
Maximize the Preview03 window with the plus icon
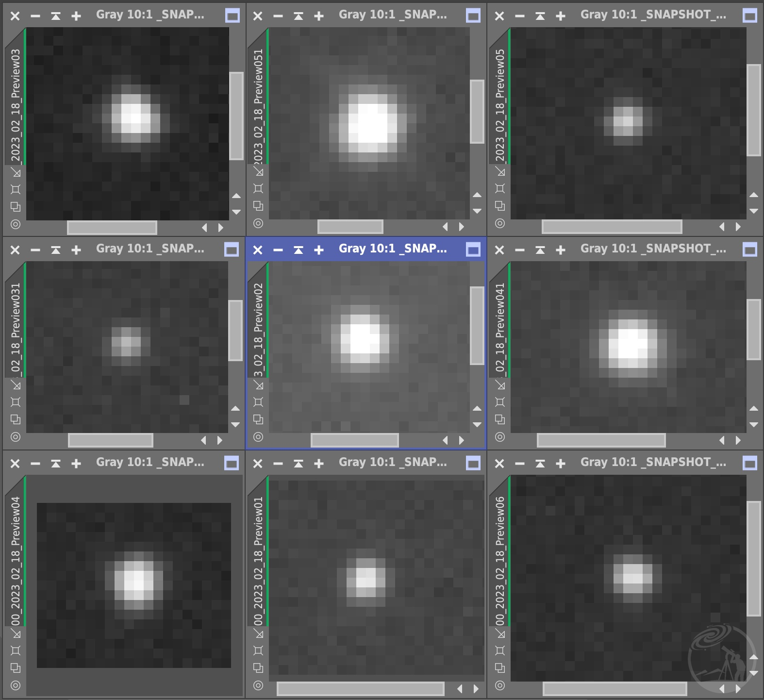(76, 16)
